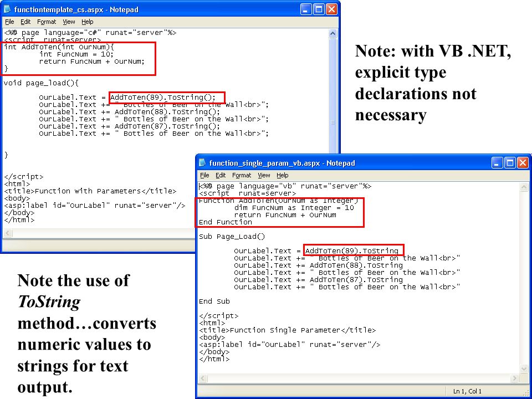Open File menu in functiontemplate_cs.aspx Notepad

(x=9, y=22)
